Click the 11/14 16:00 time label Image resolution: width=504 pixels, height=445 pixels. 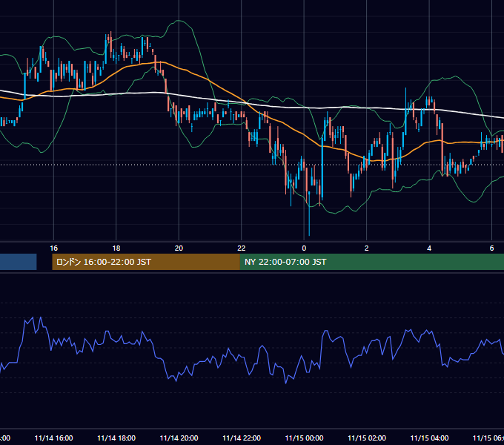tap(53, 438)
